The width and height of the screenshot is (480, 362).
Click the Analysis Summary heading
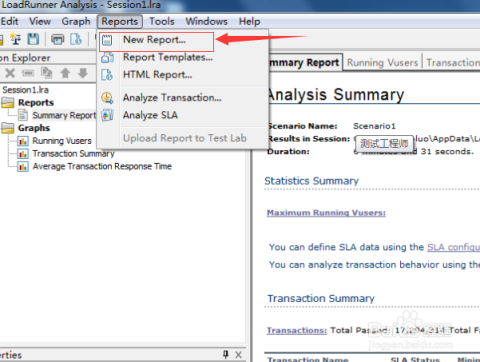pos(336,95)
